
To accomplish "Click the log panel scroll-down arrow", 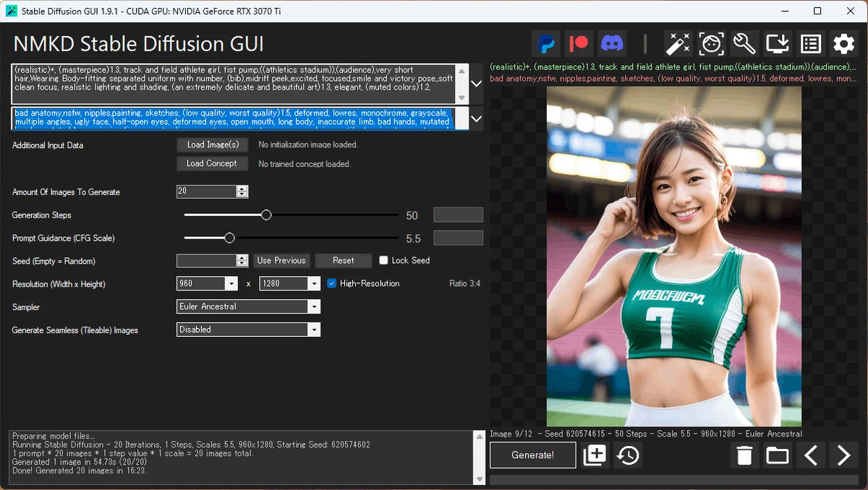I will coord(478,479).
